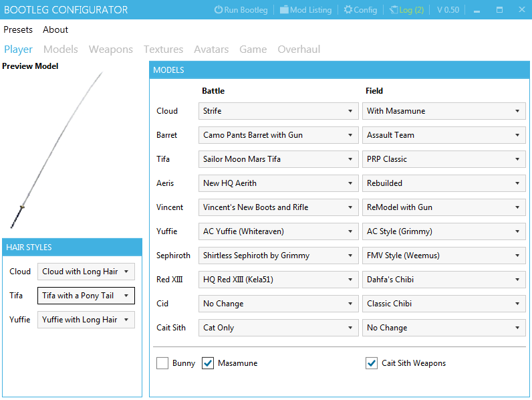Open Tifa hair style dropdown (Pony Tail)

point(86,296)
